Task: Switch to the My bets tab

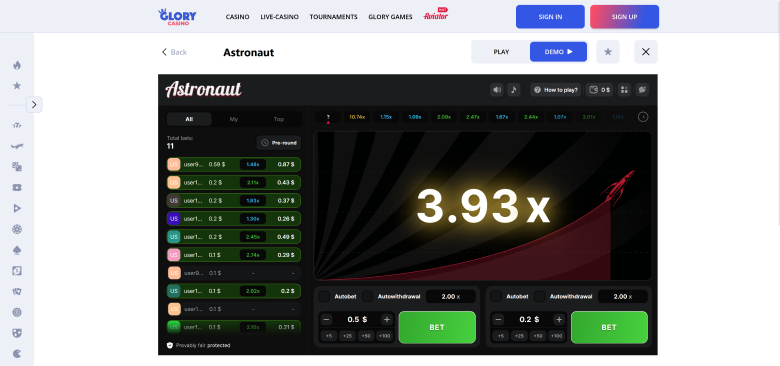Action: click(x=234, y=119)
